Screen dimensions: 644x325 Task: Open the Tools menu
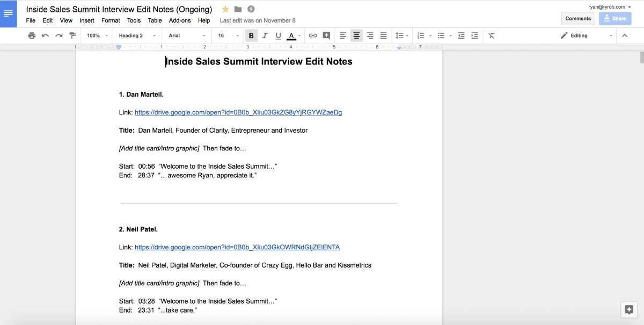(x=134, y=20)
